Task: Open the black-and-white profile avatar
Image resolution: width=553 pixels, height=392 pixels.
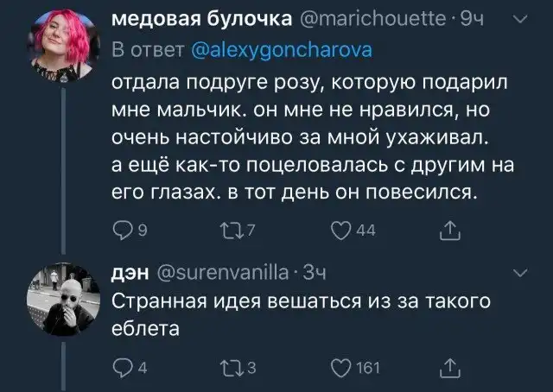Action: pos(62,299)
